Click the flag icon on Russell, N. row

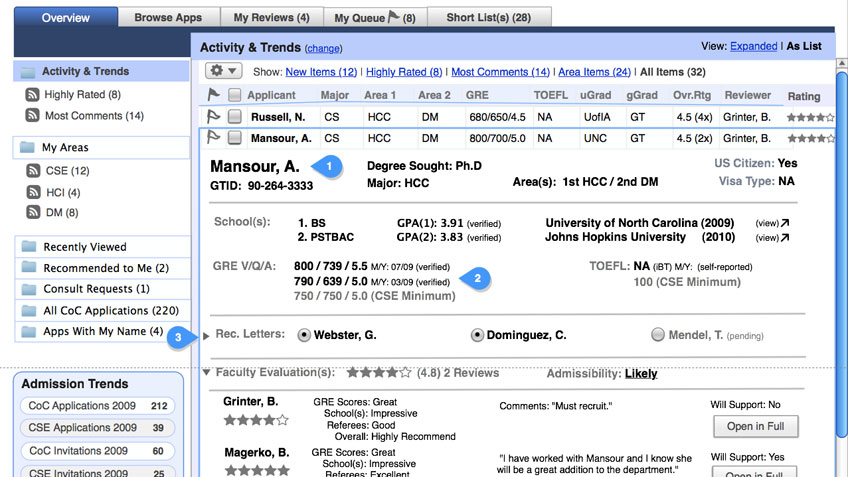click(213, 117)
